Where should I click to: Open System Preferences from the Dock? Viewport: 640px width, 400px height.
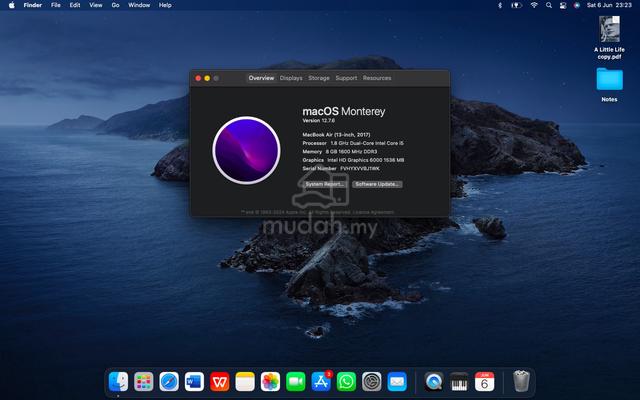coord(371,382)
